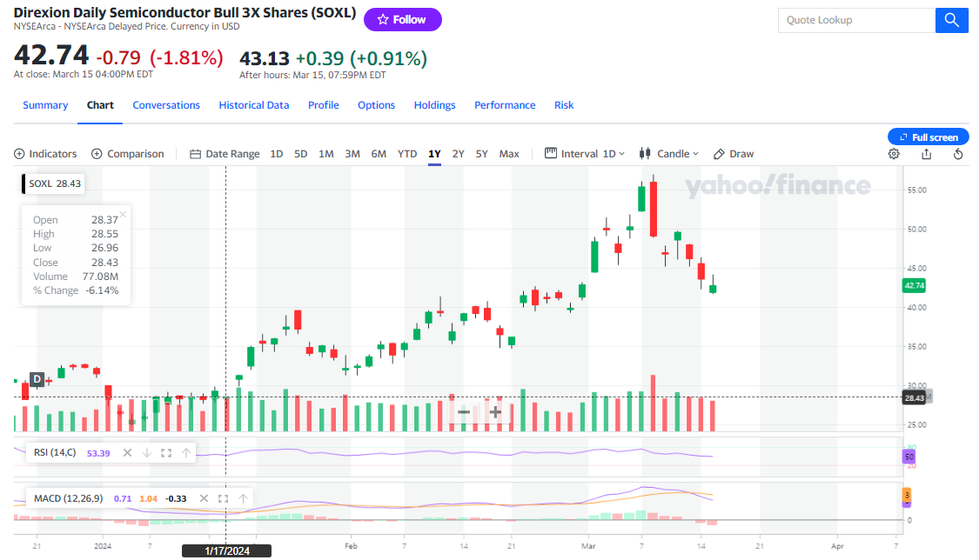Image resolution: width=979 pixels, height=560 pixels.
Task: Select the 5Y range
Action: [481, 154]
